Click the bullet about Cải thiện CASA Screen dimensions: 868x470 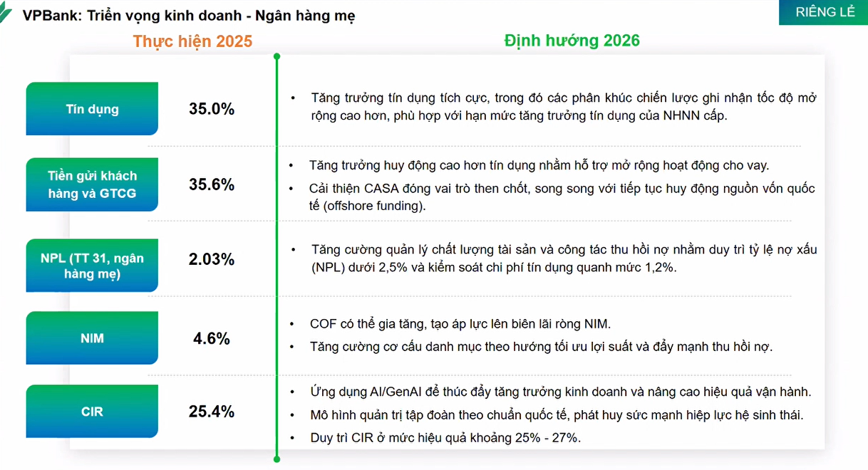(562, 197)
